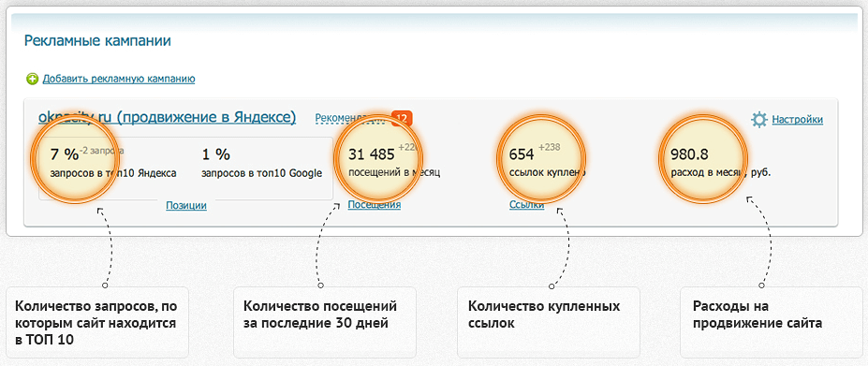Viewport: 868px width, 366px height.
Task: Open the Ссылки link
Action: coord(526,205)
